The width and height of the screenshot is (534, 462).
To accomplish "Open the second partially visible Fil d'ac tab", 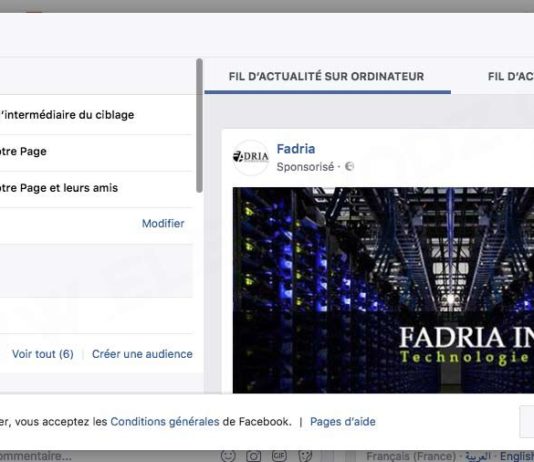I will (511, 77).
